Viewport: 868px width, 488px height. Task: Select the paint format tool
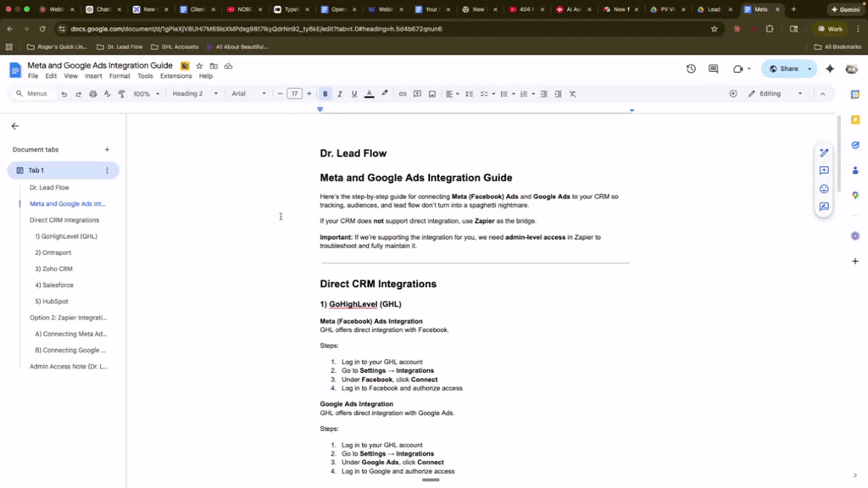pos(120,94)
